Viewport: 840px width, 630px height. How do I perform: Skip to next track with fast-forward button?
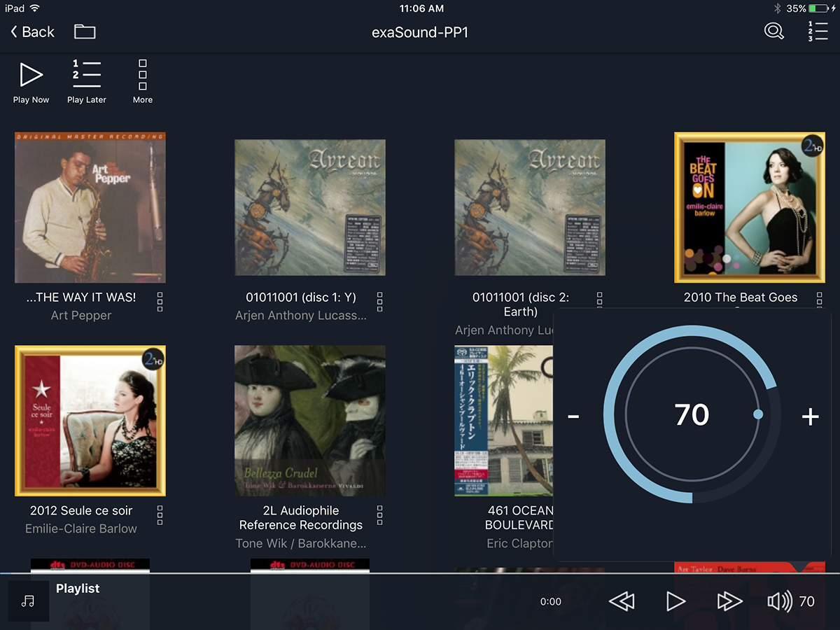[729, 601]
